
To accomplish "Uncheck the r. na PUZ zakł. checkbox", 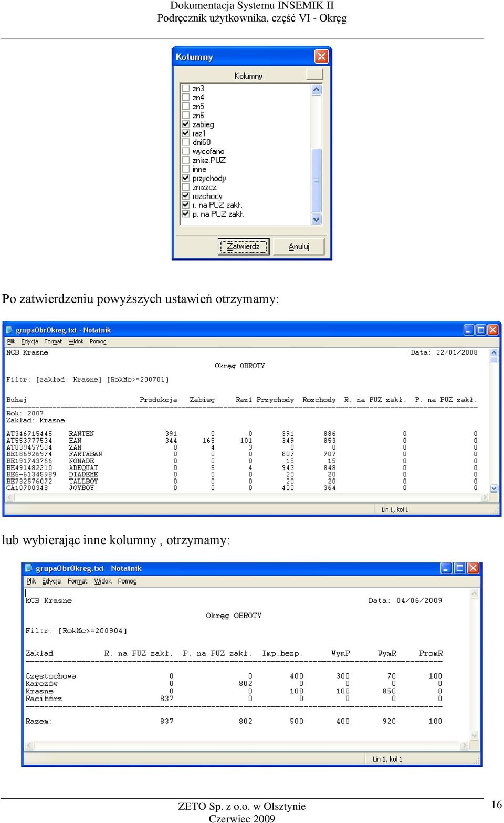I will pos(186,205).
